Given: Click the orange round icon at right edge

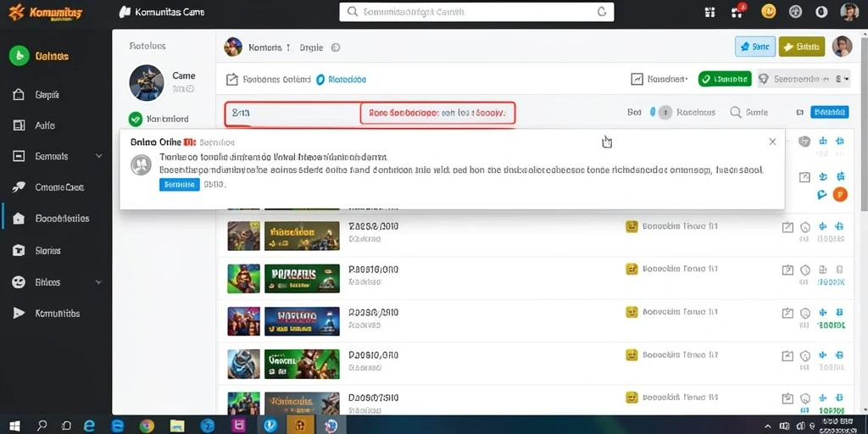Looking at the screenshot, I should [840, 194].
